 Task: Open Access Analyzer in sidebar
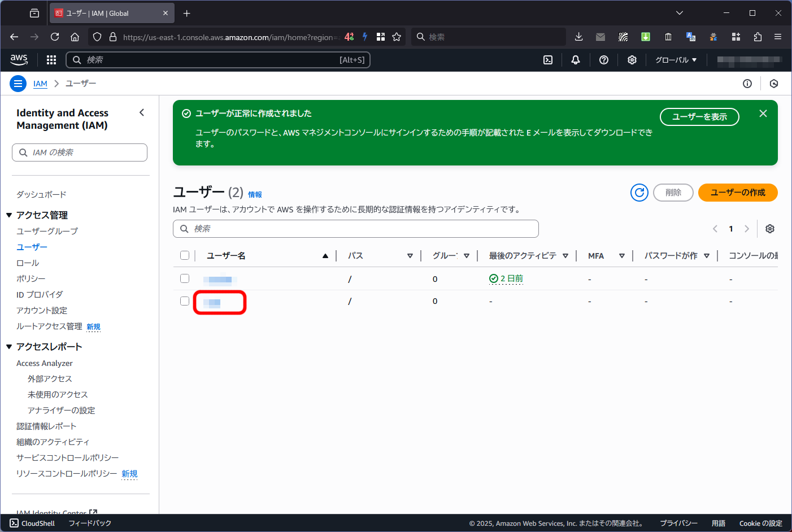pos(45,363)
